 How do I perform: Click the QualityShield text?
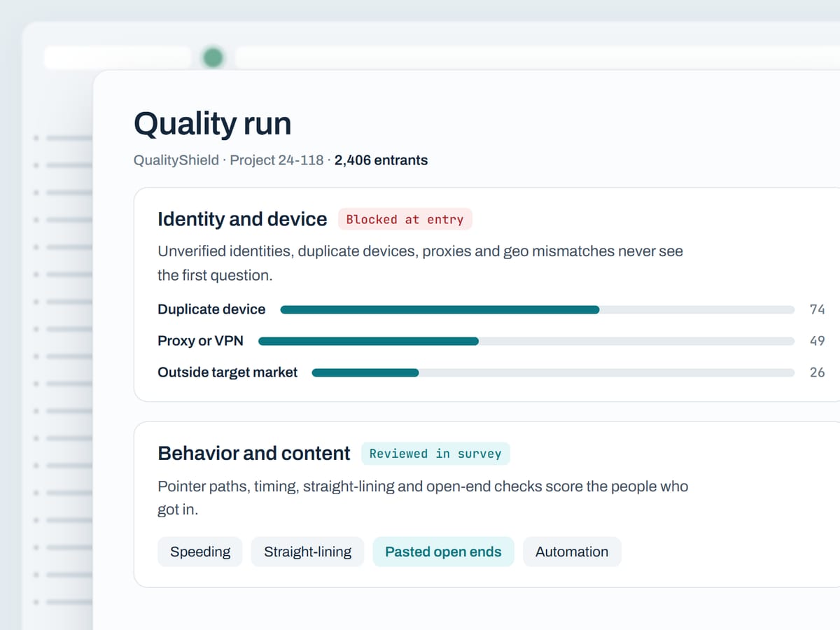(176, 160)
